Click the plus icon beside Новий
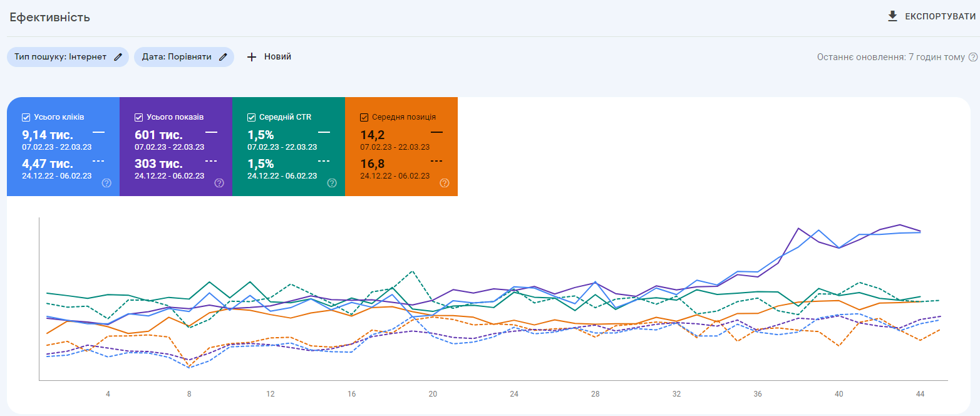The width and height of the screenshot is (980, 416). 252,57
